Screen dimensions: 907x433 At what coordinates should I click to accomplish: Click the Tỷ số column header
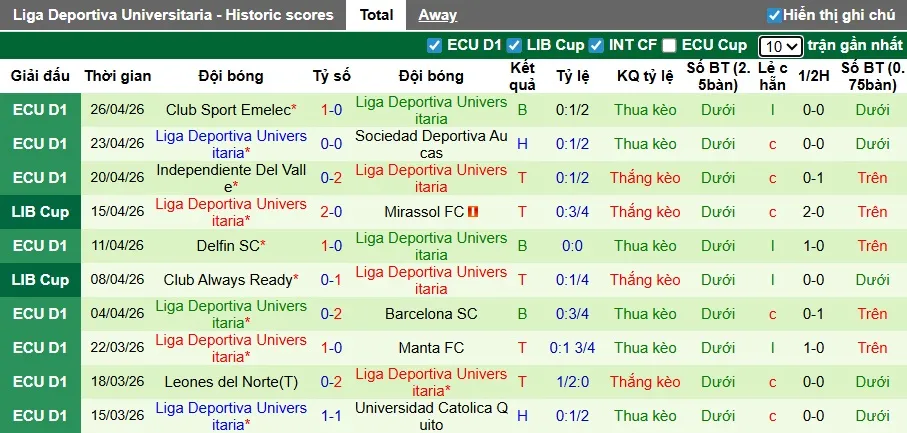coord(331,76)
